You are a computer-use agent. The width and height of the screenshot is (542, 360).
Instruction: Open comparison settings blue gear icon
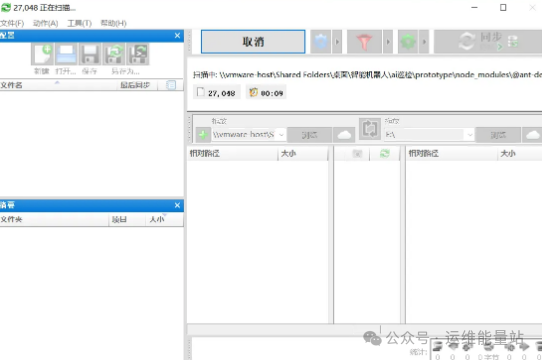click(x=321, y=42)
